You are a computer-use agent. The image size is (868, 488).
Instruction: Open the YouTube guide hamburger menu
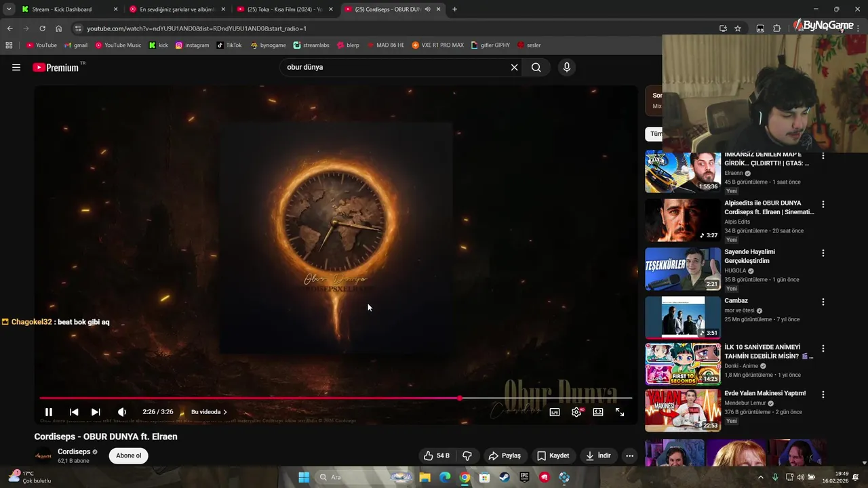(16, 67)
